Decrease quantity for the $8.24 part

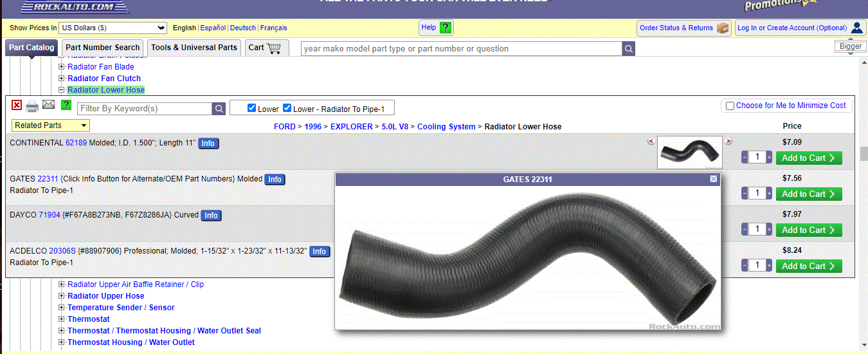[745, 266]
